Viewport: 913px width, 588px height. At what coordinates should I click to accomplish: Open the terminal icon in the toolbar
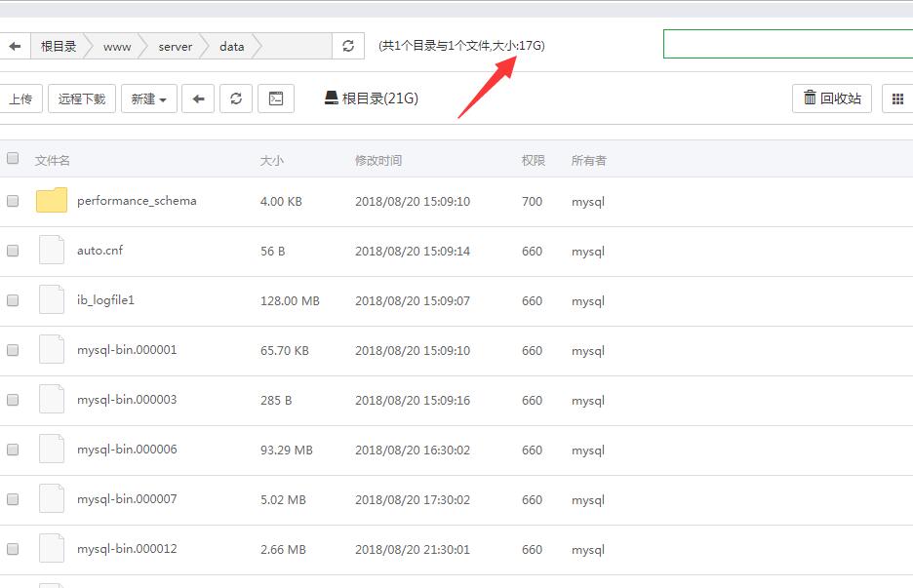click(x=274, y=98)
